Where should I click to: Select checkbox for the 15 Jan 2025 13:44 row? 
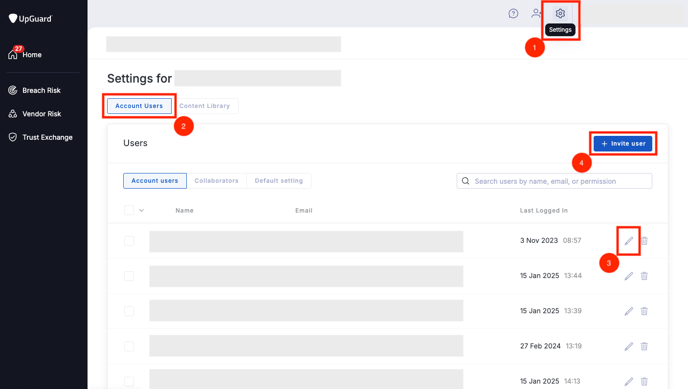point(129,276)
